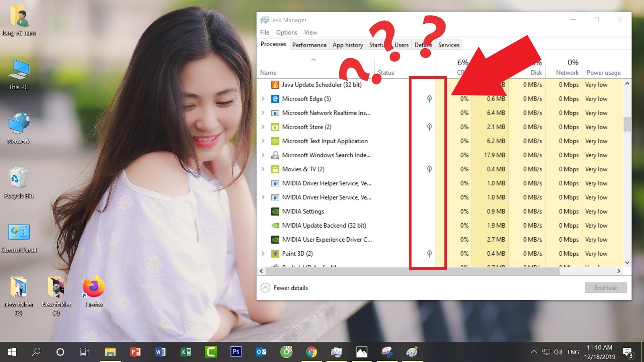
Task: Open the Control Panel desktop icon
Action: 19,237
